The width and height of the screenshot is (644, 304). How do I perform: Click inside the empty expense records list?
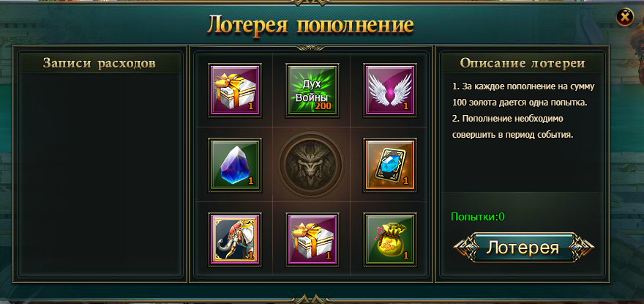[100, 174]
